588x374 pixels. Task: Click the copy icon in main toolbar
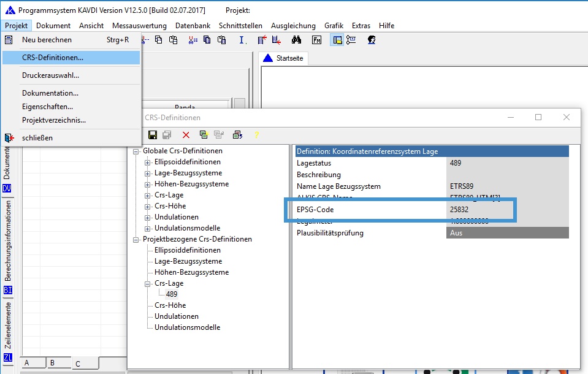159,40
